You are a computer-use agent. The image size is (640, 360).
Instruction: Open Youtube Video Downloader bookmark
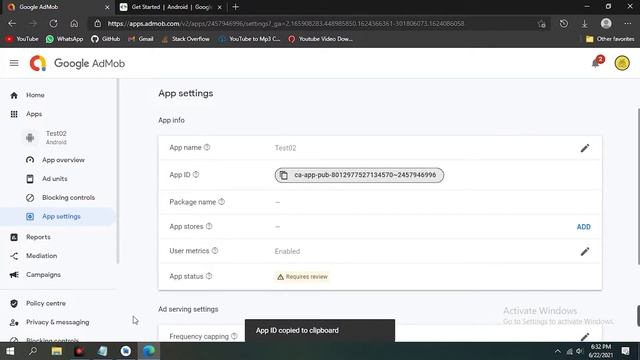coord(321,39)
